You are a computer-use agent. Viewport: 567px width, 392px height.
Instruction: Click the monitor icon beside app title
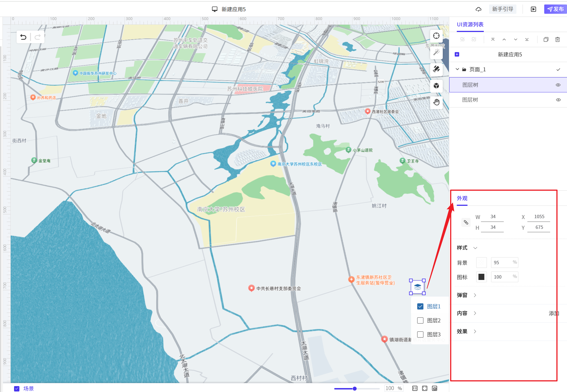pos(215,9)
